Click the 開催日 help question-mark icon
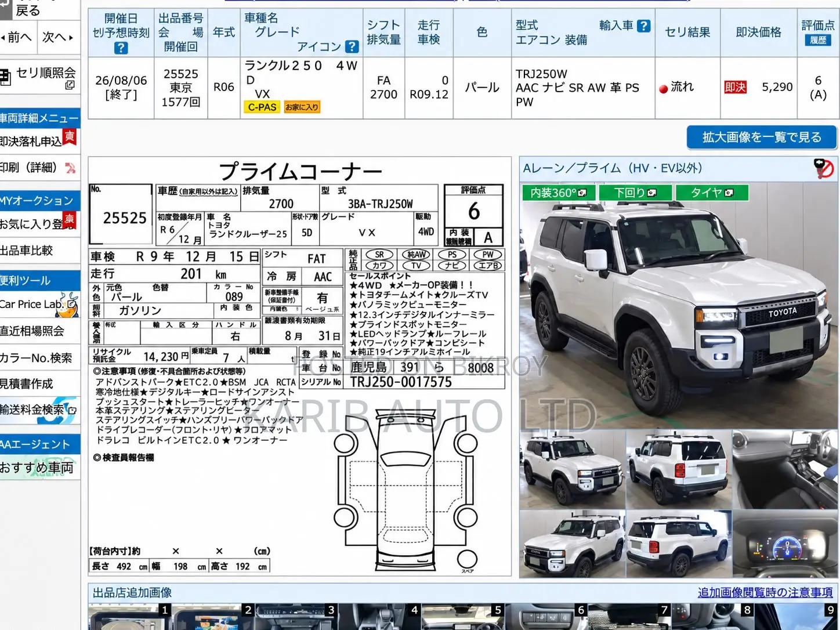Screen dimensions: 840x630 point(121,48)
